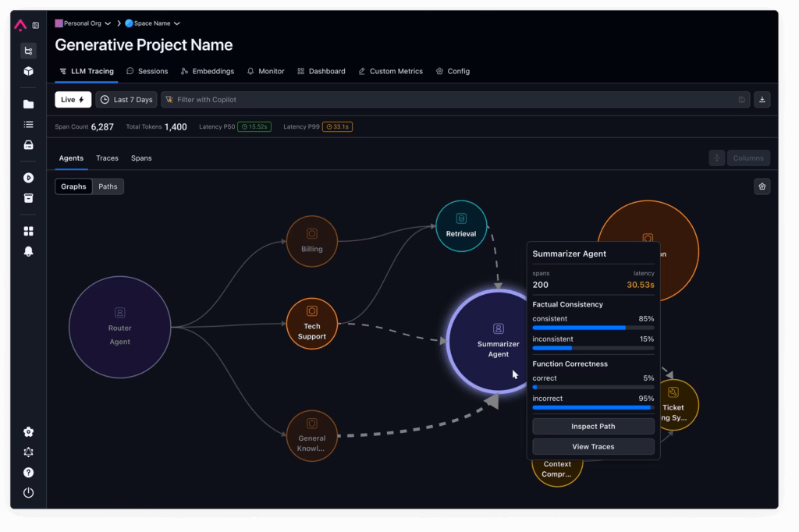Screen dimensions: 799x532
Task: Open the tracing tree sidebar icon
Action: click(x=29, y=51)
